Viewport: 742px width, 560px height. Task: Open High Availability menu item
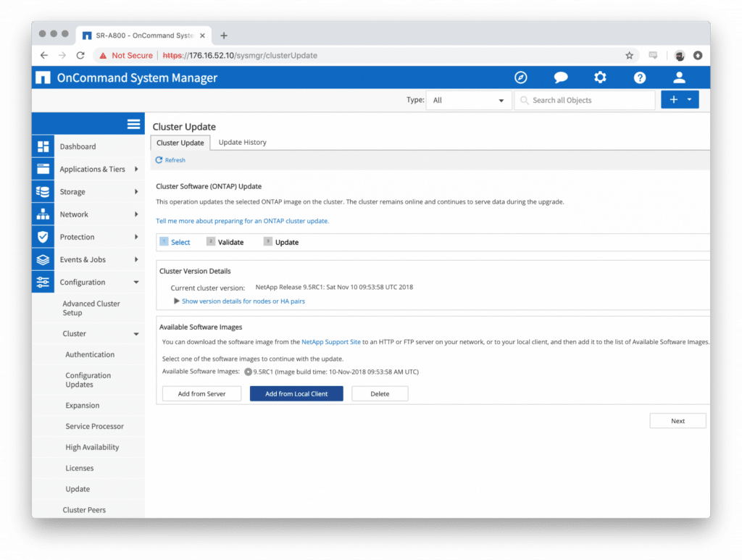tap(92, 447)
